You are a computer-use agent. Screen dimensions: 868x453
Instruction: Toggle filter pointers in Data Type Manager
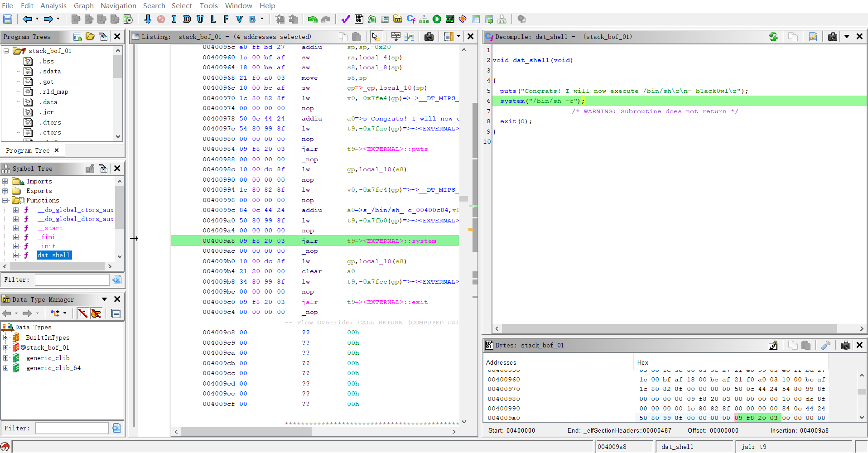tap(96, 313)
